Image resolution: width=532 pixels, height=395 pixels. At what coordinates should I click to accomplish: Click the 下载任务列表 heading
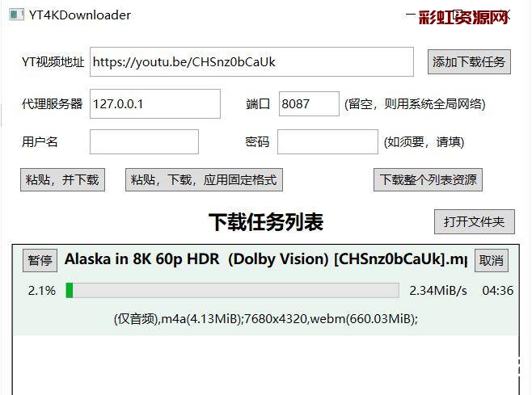266,222
